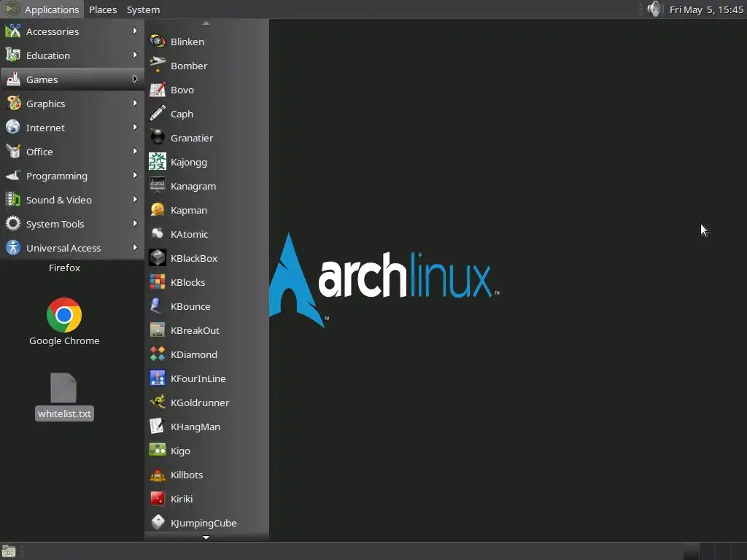The width and height of the screenshot is (747, 560).
Task: Open Caph pencil icon entry
Action: [158, 114]
